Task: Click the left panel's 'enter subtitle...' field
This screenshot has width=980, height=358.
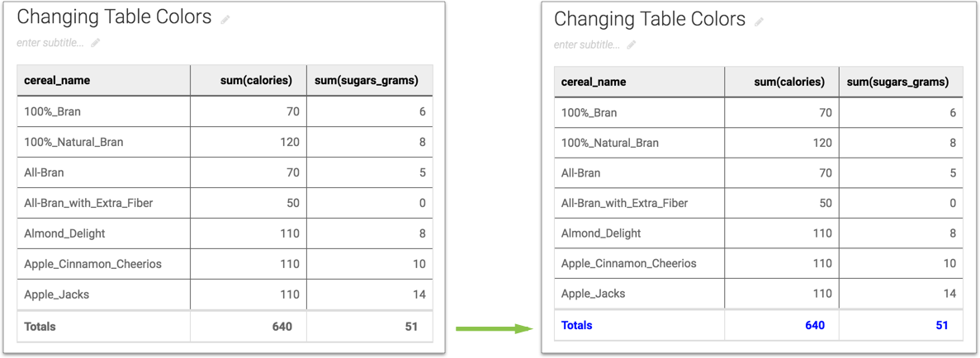Action: click(x=50, y=43)
